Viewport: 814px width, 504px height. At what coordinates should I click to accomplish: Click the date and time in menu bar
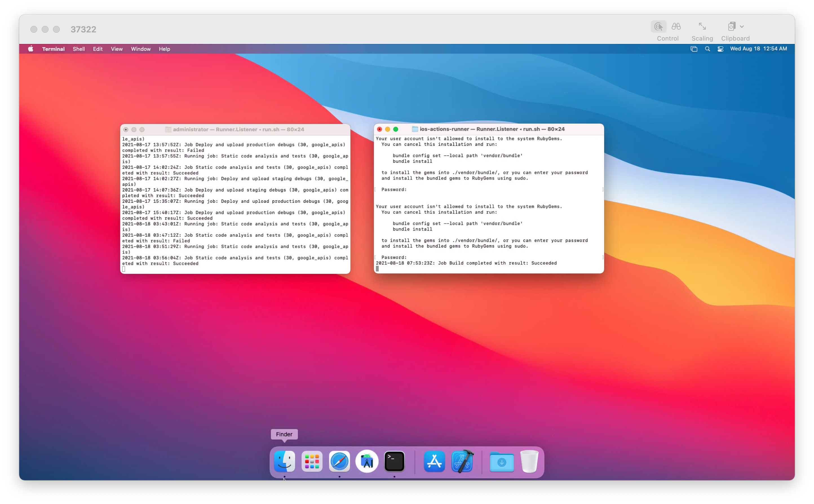(758, 49)
